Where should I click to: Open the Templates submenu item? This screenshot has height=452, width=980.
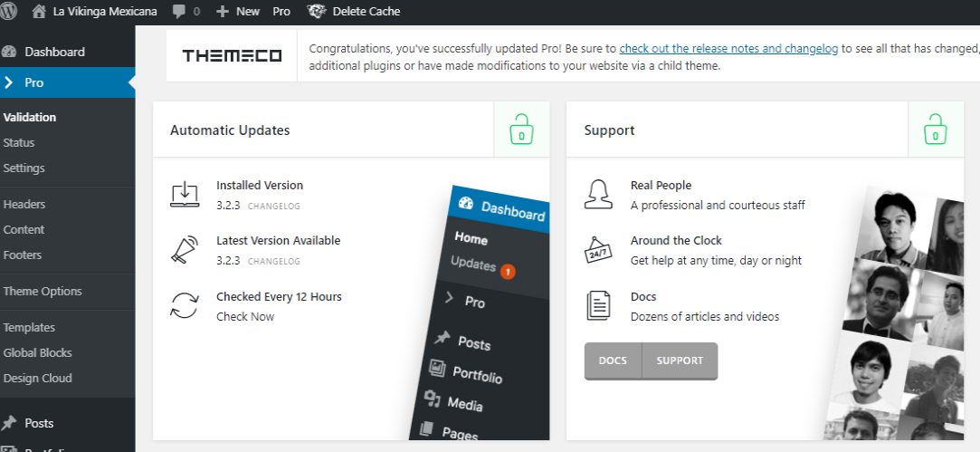coord(29,327)
